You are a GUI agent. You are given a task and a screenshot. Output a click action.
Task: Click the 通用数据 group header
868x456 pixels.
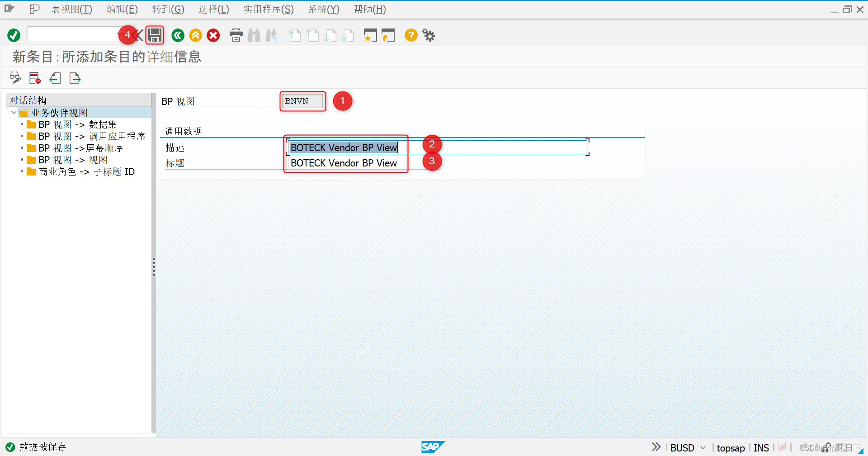183,131
